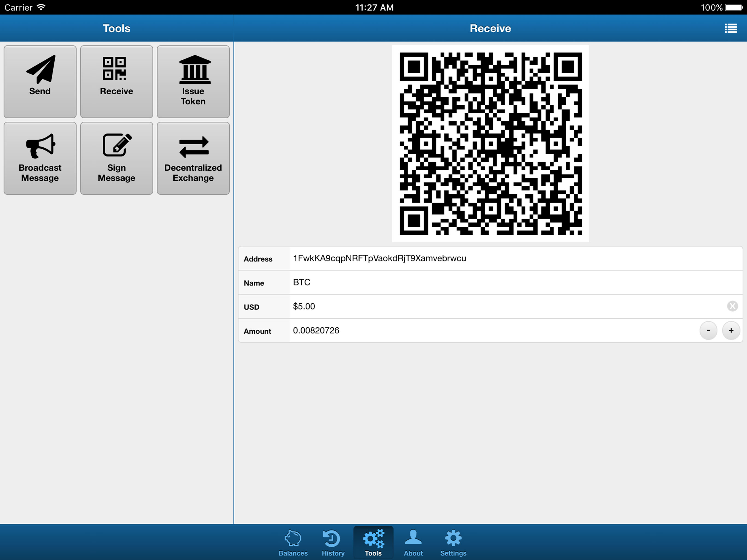Decrease the Amount with minus button
Screen dimensions: 747x560
[708, 331]
